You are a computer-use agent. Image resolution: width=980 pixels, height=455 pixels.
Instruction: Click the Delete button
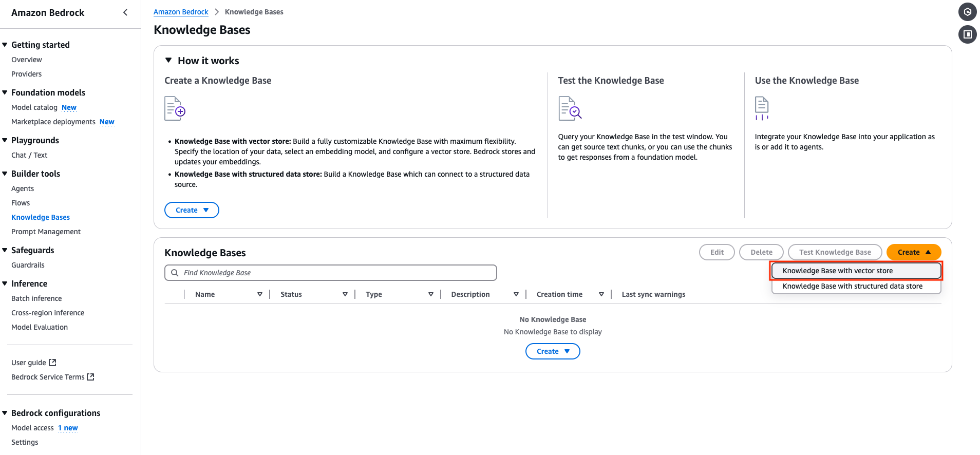[761, 252]
